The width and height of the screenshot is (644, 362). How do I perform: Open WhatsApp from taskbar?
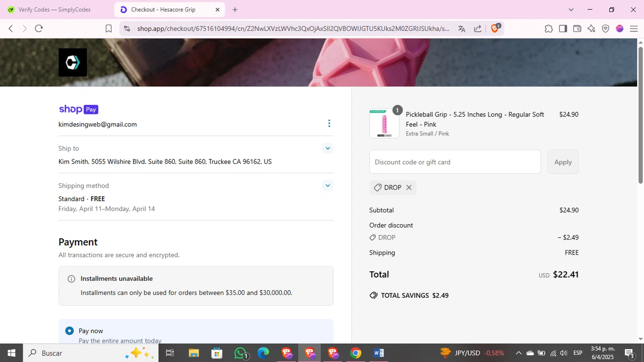[241, 353]
